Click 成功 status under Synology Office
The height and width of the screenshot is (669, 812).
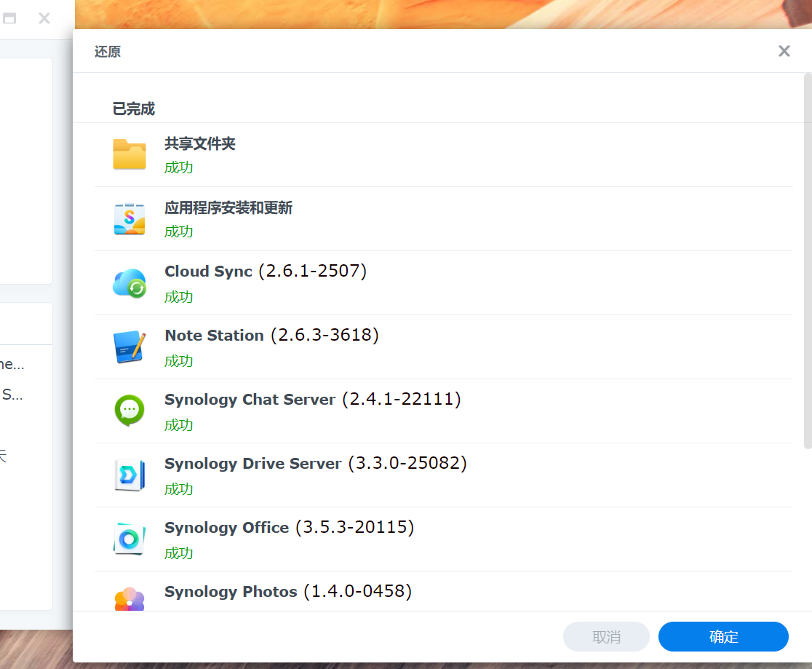point(179,553)
